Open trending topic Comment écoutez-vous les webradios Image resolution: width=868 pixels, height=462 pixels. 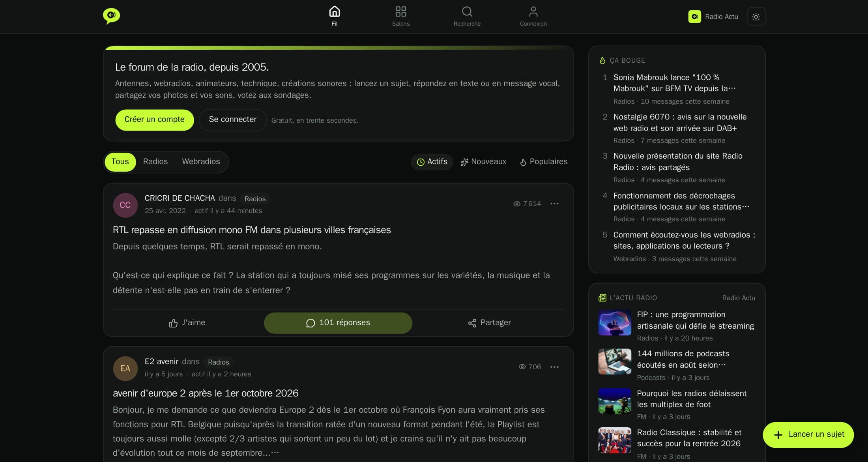[x=684, y=240]
